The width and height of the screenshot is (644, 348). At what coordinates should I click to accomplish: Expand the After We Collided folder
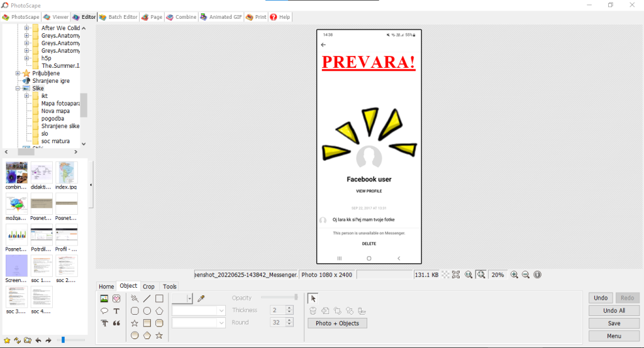click(x=26, y=28)
